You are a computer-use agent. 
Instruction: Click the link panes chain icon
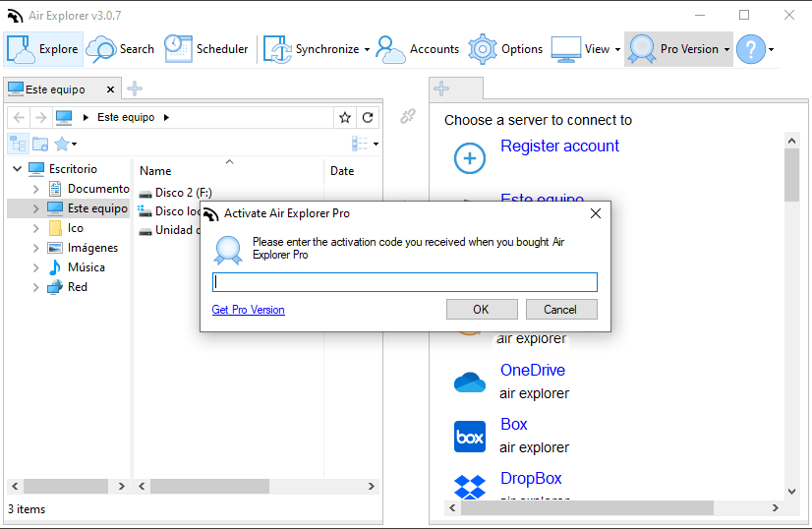pyautogui.click(x=408, y=116)
